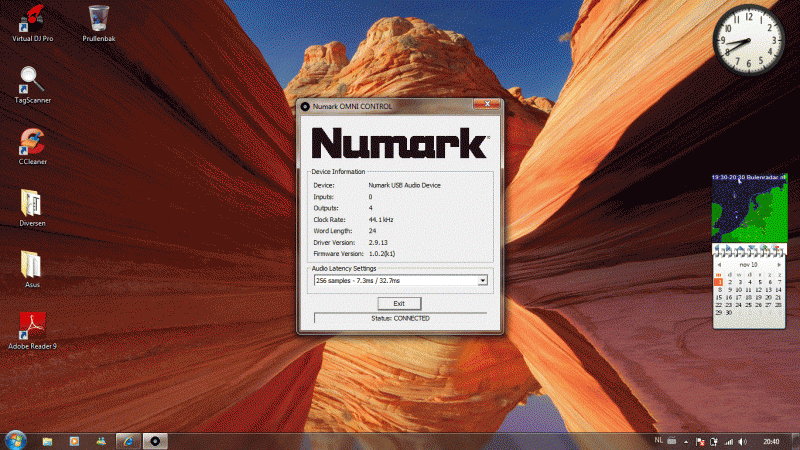Go to next month in calendar gadget

click(779, 265)
